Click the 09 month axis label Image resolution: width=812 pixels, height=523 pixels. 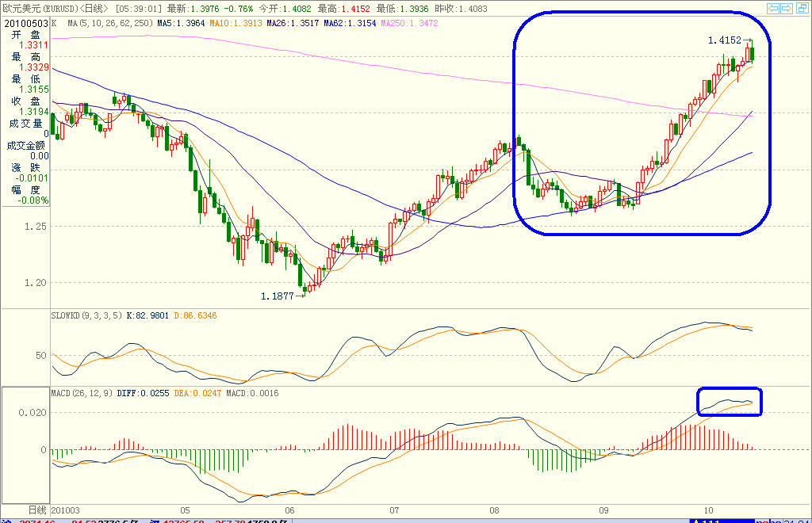pos(603,510)
